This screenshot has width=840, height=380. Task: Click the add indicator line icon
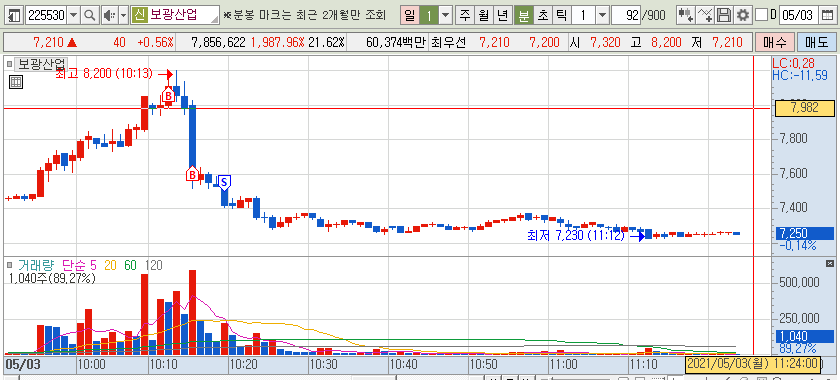[706, 15]
